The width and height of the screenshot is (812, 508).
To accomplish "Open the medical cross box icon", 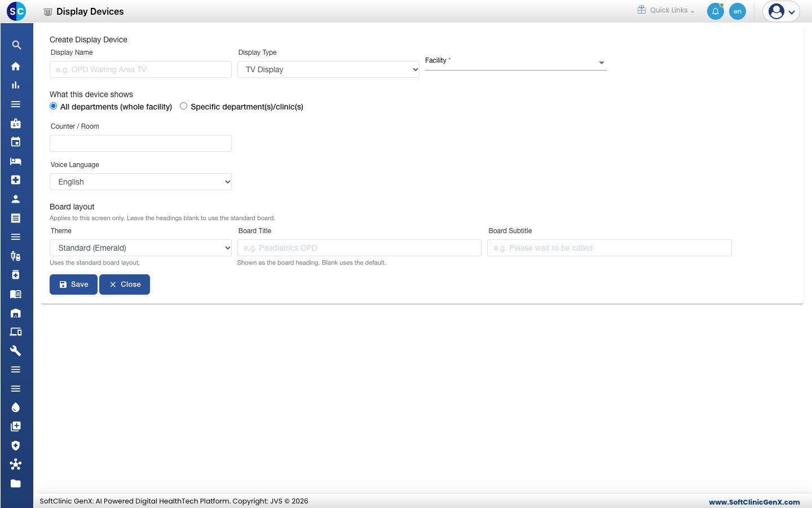I will pos(16,179).
